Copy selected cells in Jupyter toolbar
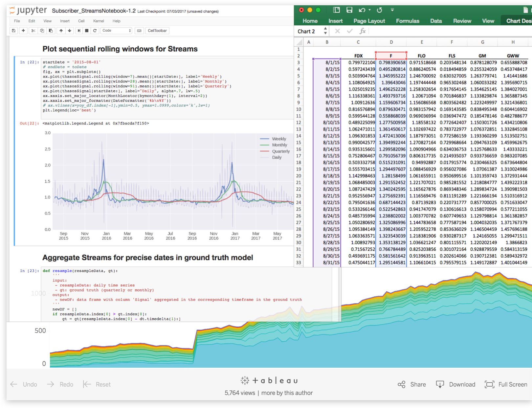The image size is (532, 408). (x=42, y=31)
